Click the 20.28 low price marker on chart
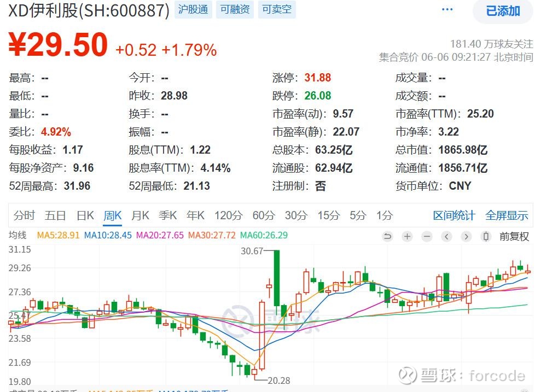The width and height of the screenshot is (541, 392). coord(279,381)
